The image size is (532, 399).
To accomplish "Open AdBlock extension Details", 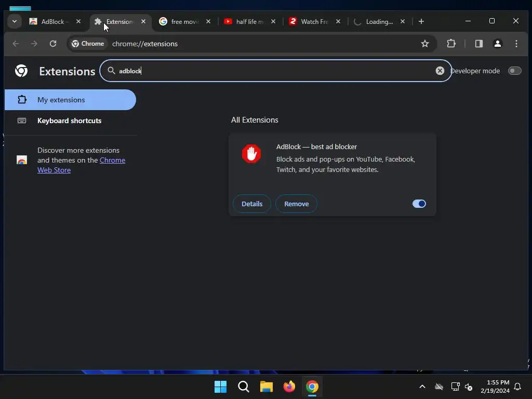I will coord(252,204).
